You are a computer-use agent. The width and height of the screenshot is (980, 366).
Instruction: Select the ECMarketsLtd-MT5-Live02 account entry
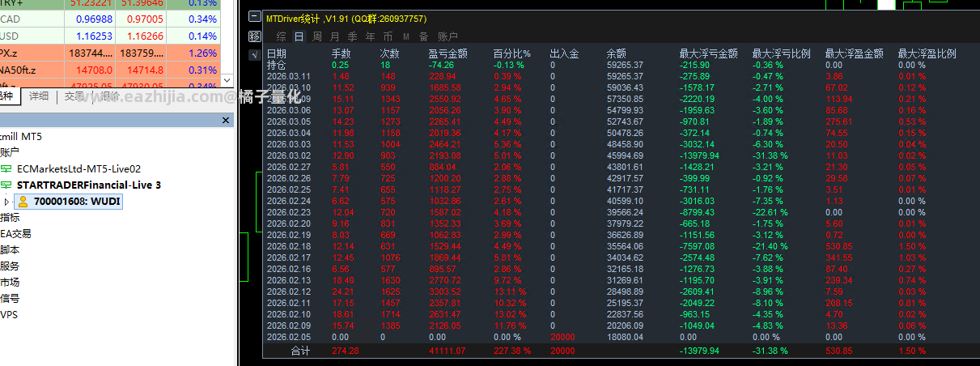pyautogui.click(x=78, y=168)
